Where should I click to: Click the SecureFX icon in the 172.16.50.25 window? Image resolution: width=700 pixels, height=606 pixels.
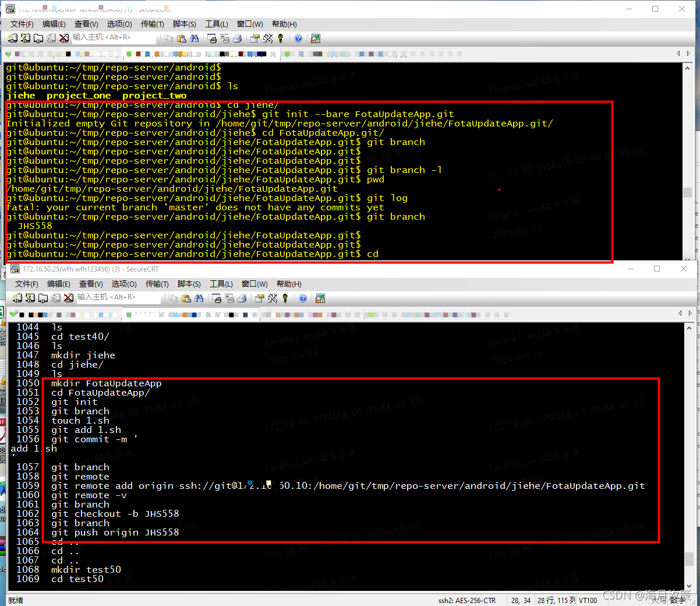[320, 298]
